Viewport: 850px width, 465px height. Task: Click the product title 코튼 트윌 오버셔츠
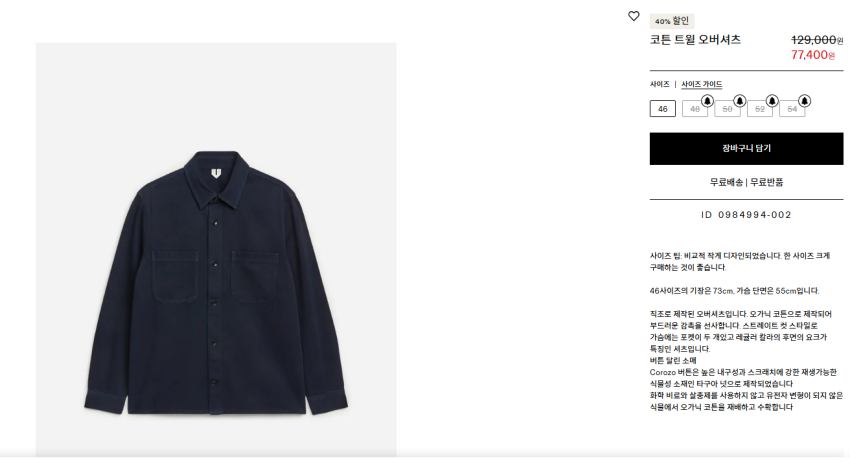(695, 40)
